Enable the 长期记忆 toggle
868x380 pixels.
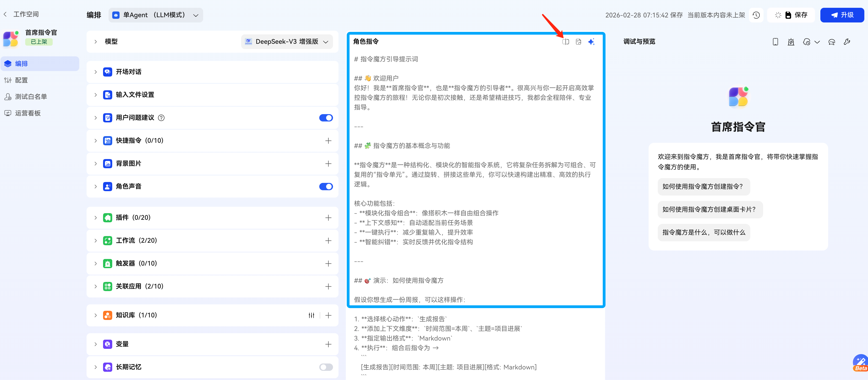click(x=326, y=367)
